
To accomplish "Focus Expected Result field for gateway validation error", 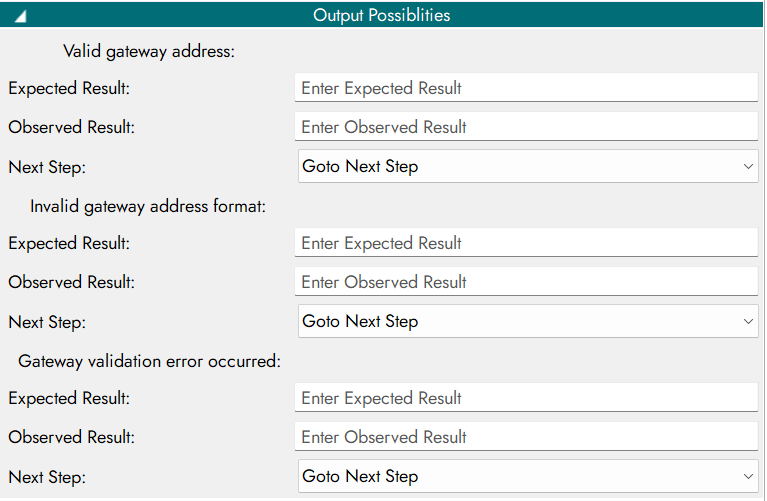I will 526,398.
